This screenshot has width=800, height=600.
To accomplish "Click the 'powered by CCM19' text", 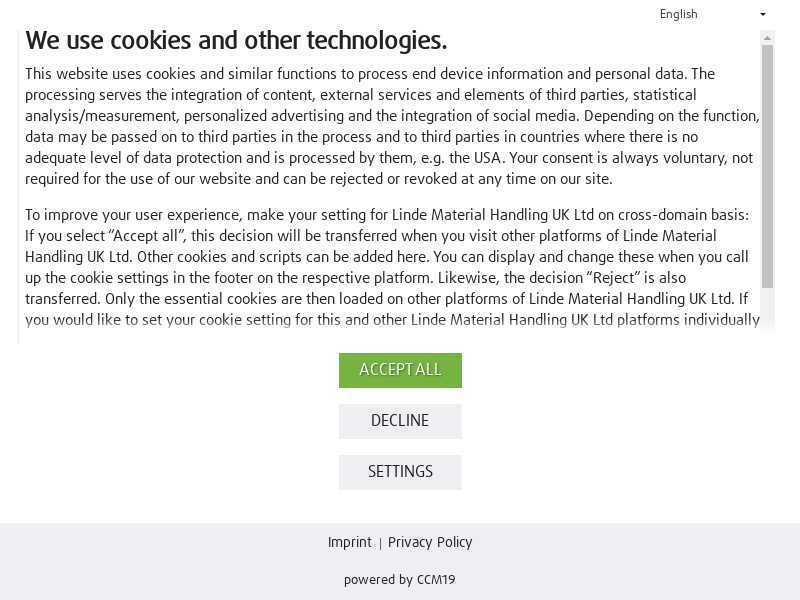I will click(x=400, y=580).
